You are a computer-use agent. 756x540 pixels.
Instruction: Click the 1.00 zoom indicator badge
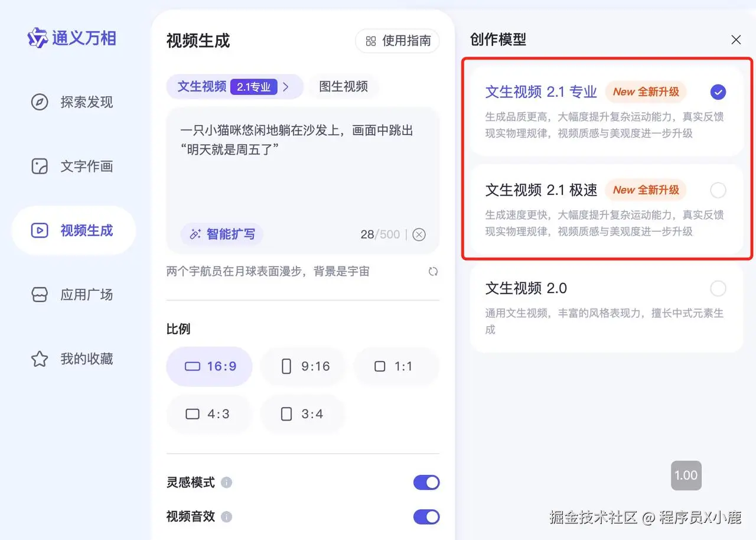[x=686, y=476]
